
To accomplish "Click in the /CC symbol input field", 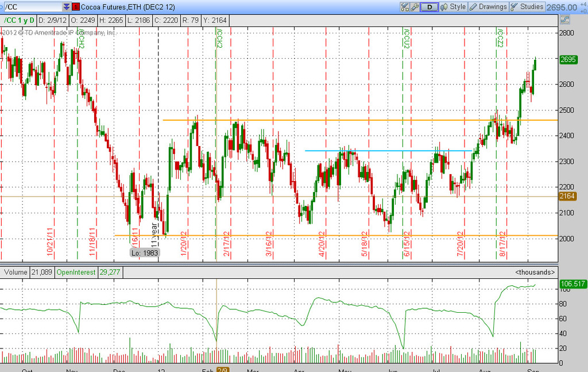I will 32,7.
